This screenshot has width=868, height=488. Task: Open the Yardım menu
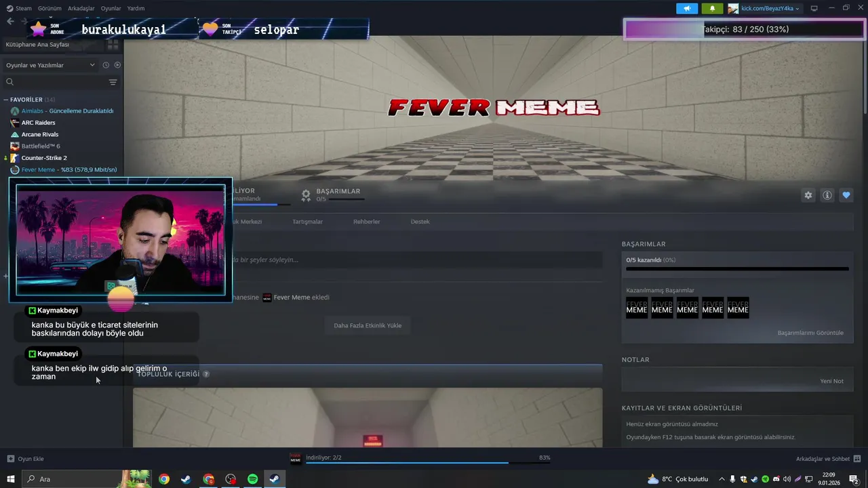coord(136,8)
